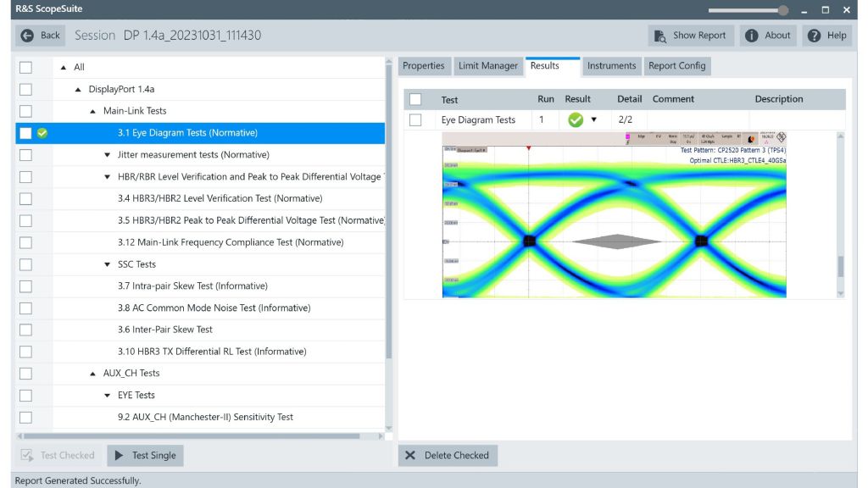Click the Back arrow icon
The height and width of the screenshot is (488, 868).
[x=27, y=36]
